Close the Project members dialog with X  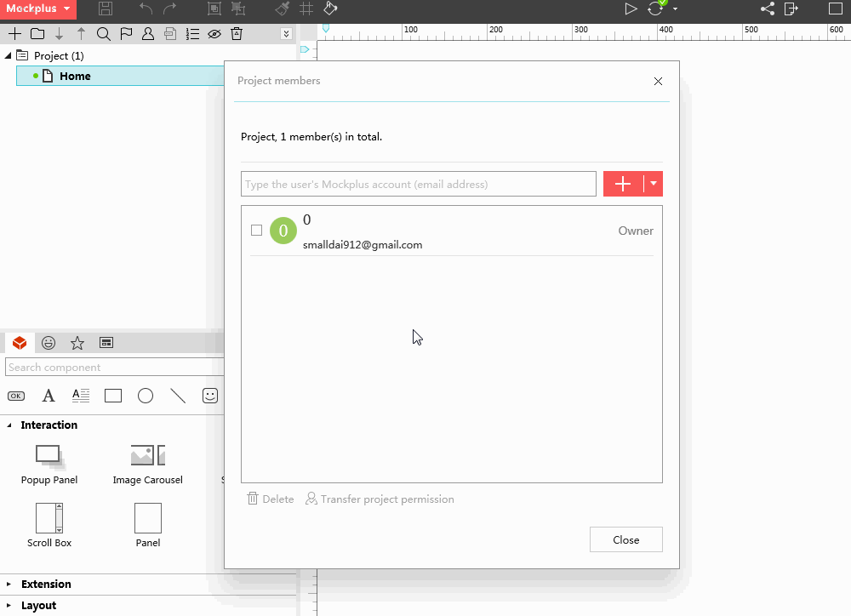[658, 81]
